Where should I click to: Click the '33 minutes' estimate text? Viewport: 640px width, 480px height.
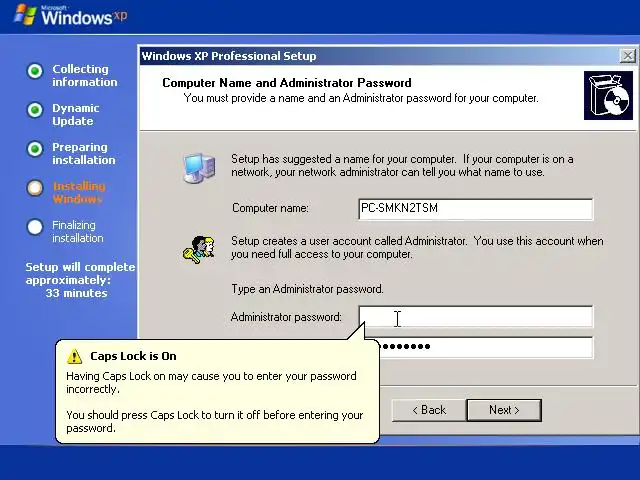(x=76, y=293)
